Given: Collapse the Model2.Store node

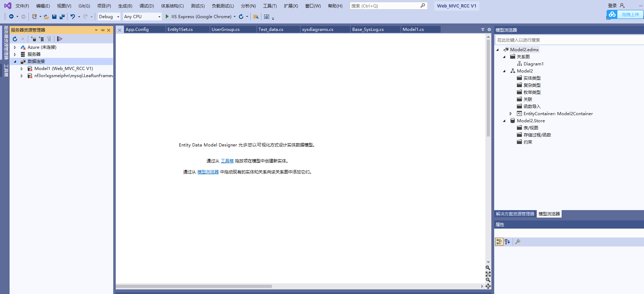Looking at the screenshot, I should point(504,121).
